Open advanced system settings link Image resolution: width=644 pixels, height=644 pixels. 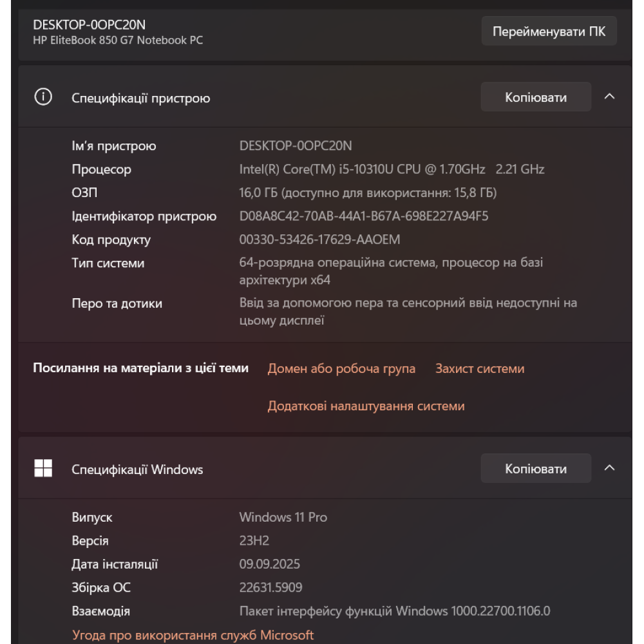point(366,406)
